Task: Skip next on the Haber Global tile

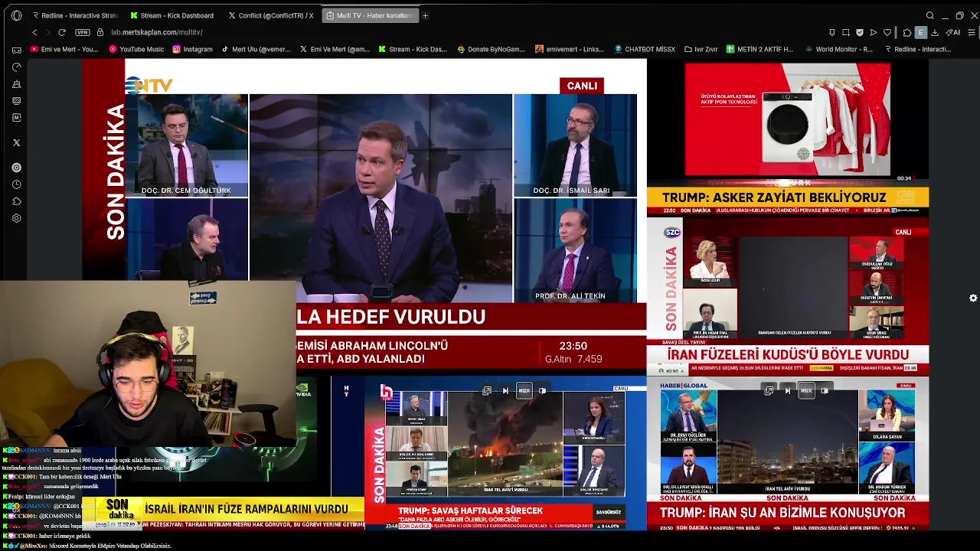Action: pyautogui.click(x=788, y=390)
